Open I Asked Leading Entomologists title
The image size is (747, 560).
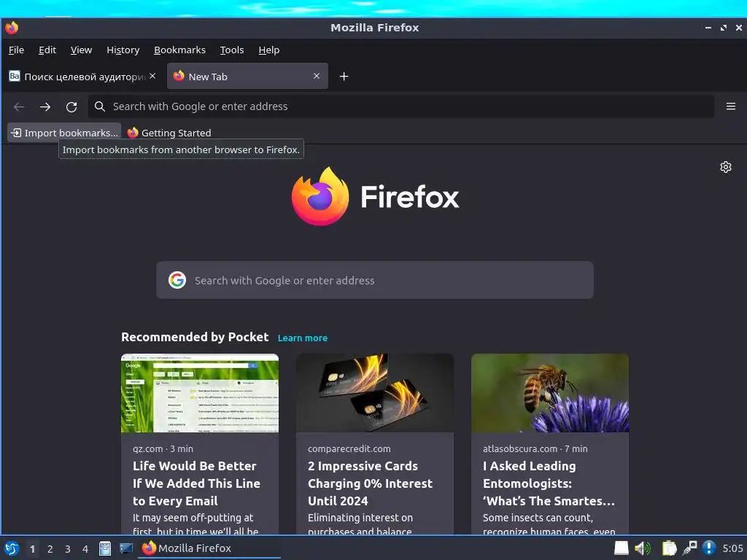(549, 483)
